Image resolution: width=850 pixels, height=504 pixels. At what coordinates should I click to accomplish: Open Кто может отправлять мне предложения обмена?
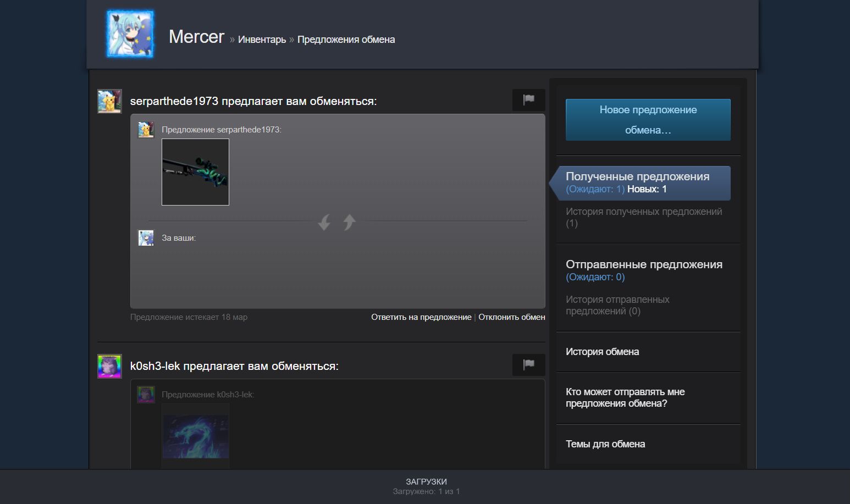coord(625,397)
